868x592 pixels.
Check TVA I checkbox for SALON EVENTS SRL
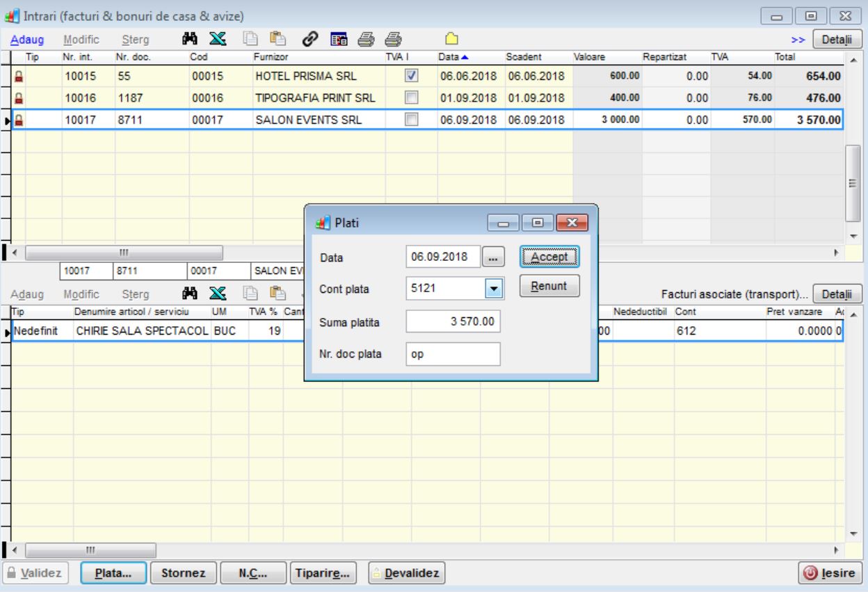[x=411, y=118]
